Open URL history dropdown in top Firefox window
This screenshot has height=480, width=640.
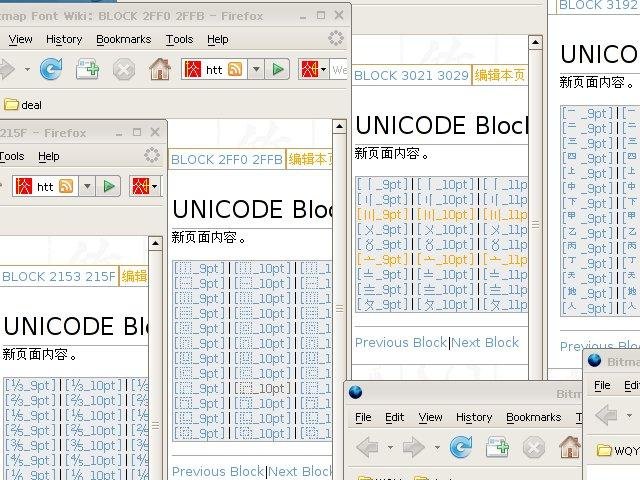[256, 69]
